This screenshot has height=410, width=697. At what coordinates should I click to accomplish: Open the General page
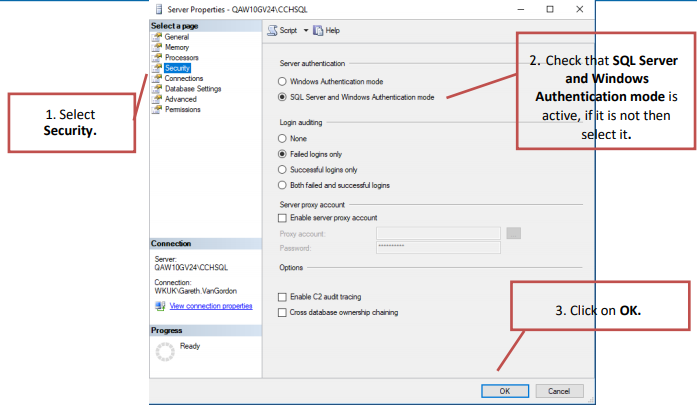[x=176, y=37]
